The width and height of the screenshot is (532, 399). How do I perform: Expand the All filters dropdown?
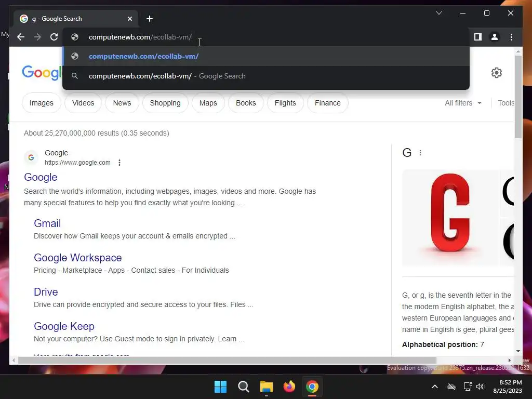click(463, 103)
